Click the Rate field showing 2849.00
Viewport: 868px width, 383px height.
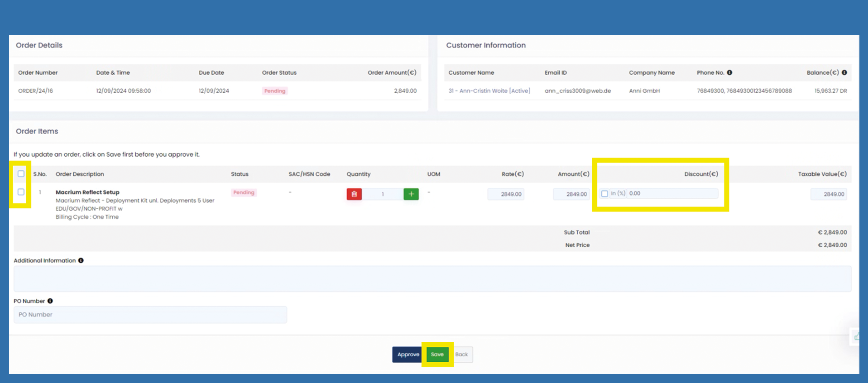click(506, 194)
